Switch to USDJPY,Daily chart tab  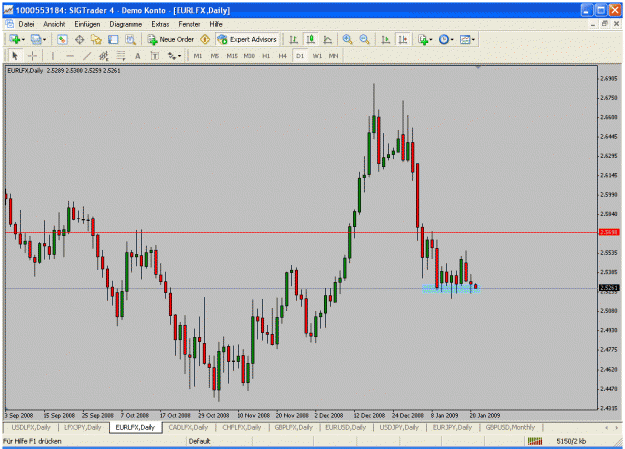(x=399, y=427)
